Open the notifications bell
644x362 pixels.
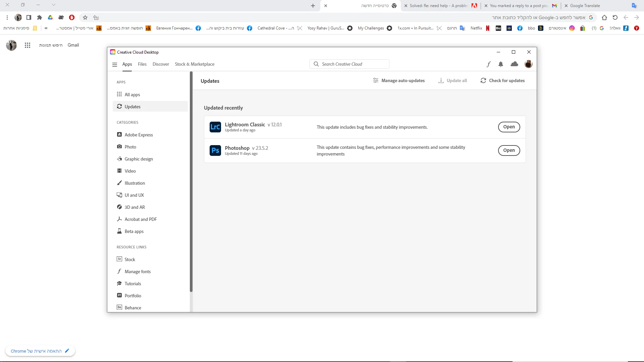pyautogui.click(x=501, y=64)
